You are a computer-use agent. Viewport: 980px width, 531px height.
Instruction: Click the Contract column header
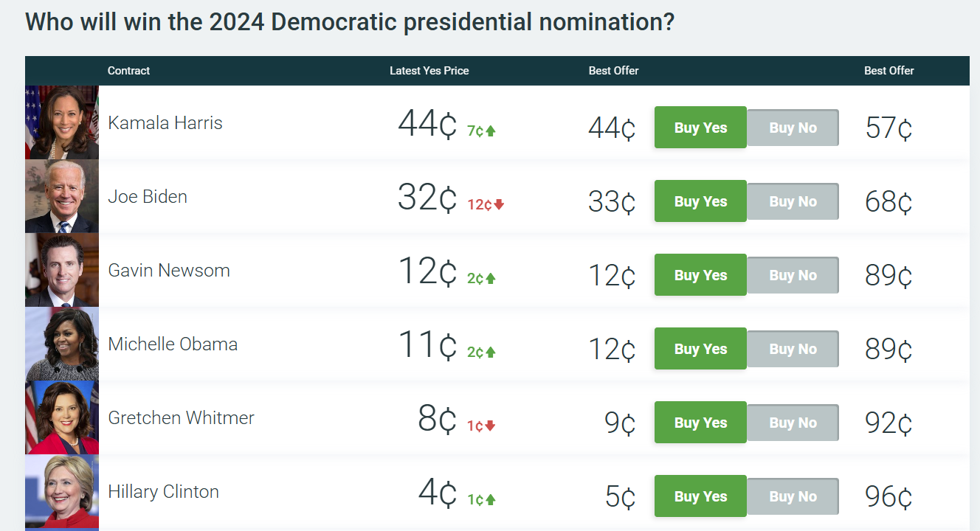128,71
